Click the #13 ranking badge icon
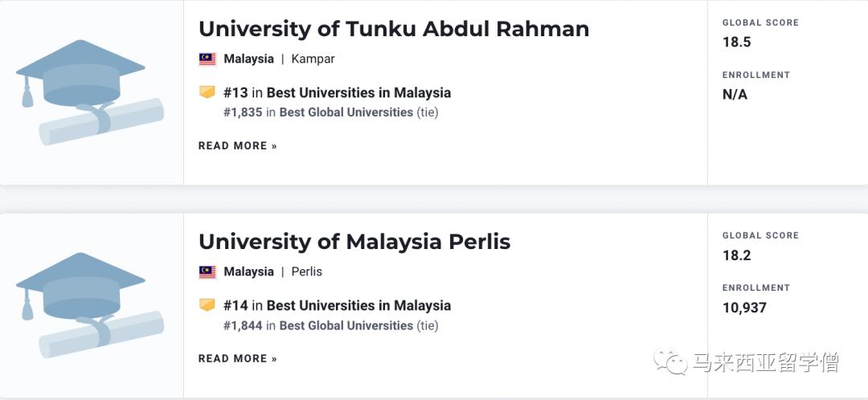This screenshot has width=868, height=400. 207,92
